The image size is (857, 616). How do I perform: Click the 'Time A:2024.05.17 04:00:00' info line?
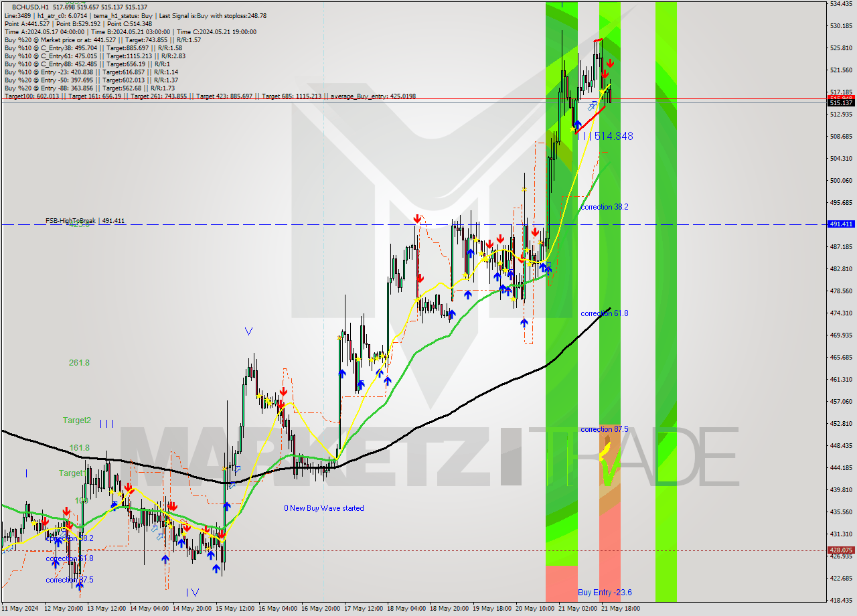(x=130, y=31)
